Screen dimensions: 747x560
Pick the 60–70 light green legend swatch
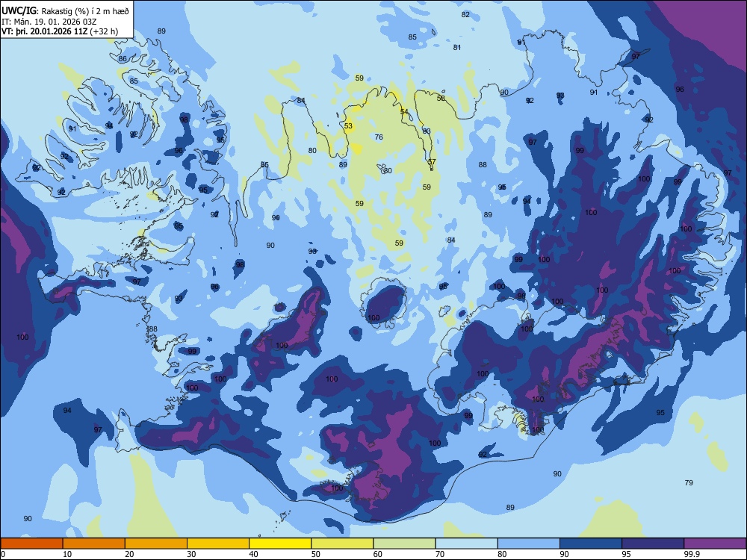(404, 544)
